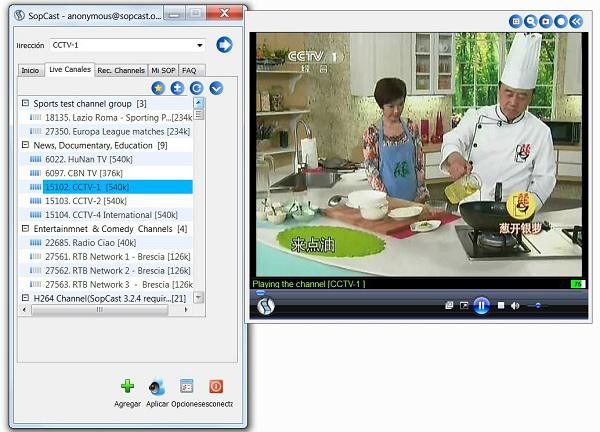The height and width of the screenshot is (432, 600).
Task: Open Opciones settings icon
Action: [187, 386]
